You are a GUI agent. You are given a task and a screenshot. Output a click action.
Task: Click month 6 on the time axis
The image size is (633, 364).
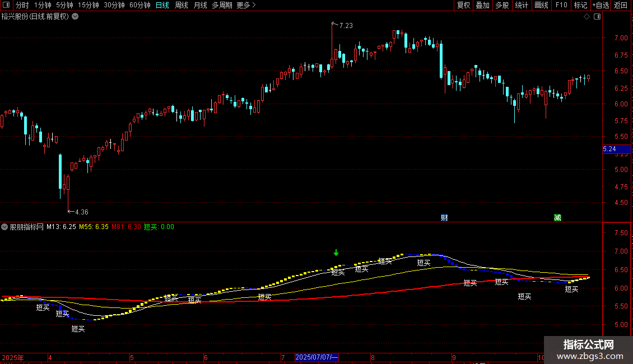pyautogui.click(x=206, y=357)
